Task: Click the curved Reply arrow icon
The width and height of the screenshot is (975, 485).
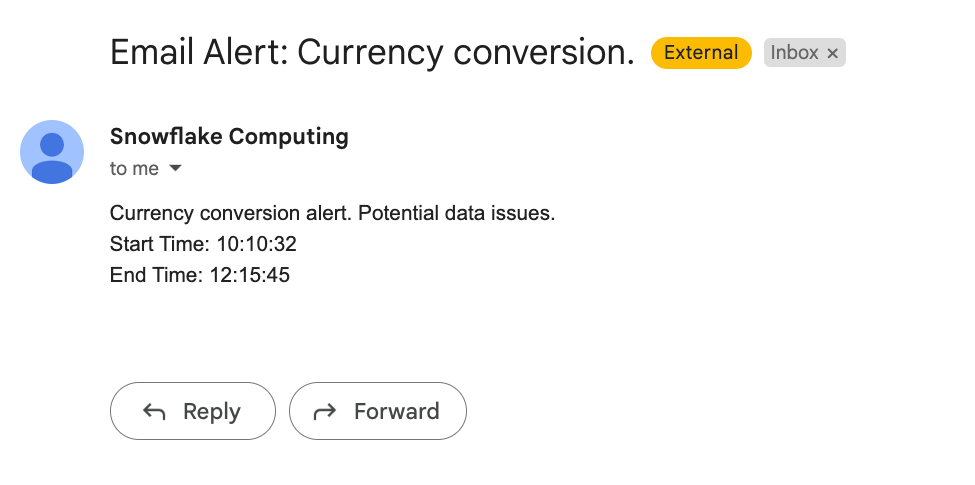Action: tap(154, 411)
